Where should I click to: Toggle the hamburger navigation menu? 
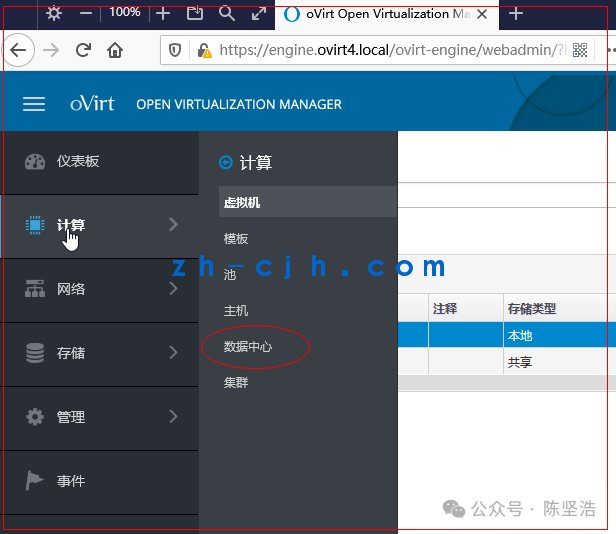pyautogui.click(x=34, y=104)
